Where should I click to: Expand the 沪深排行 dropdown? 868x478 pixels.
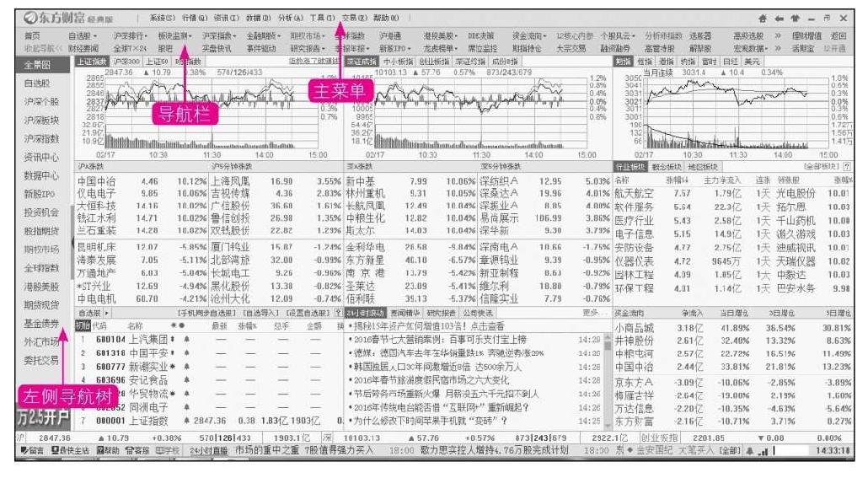point(131,36)
